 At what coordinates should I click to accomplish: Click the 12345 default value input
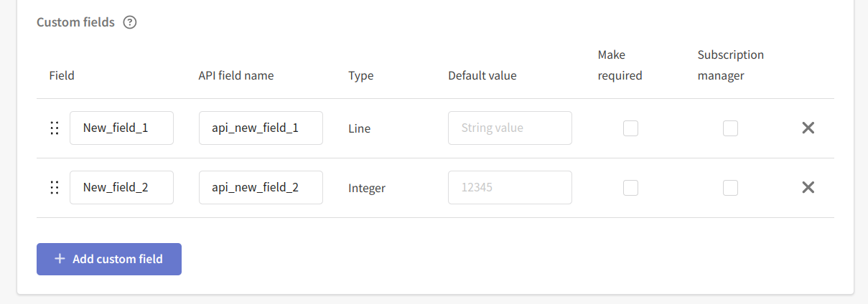click(510, 188)
